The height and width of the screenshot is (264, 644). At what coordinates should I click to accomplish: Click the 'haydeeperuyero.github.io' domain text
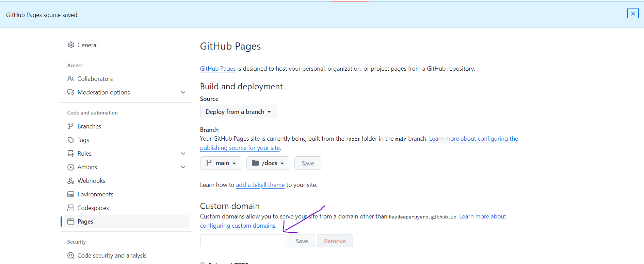(423, 217)
